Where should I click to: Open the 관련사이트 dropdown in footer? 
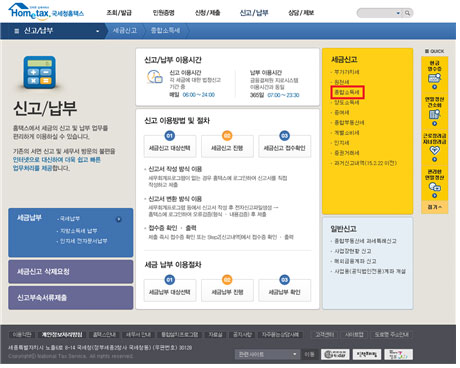(267, 354)
